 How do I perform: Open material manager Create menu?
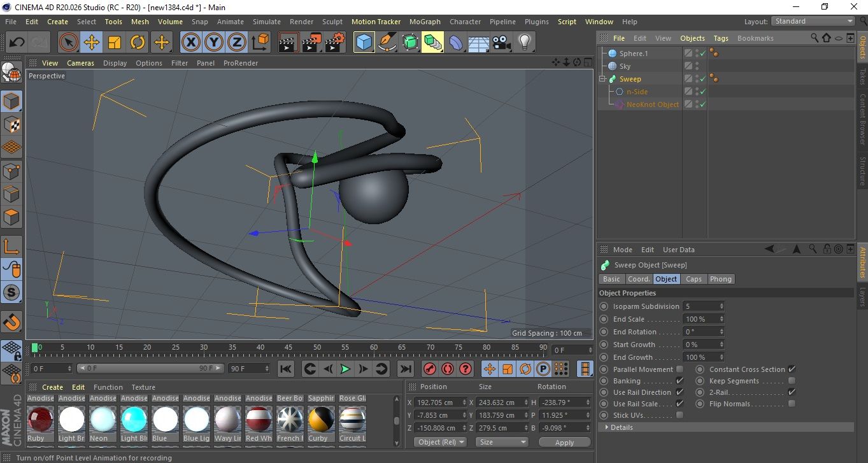pos(52,387)
